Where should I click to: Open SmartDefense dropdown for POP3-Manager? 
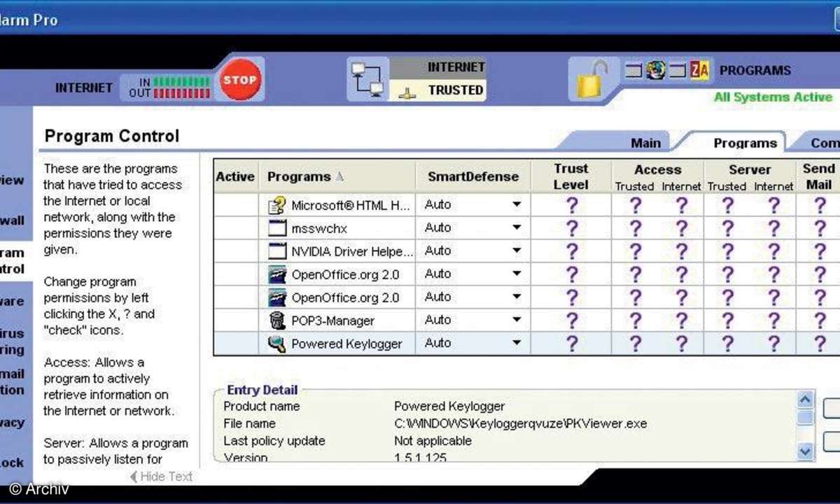[x=517, y=320]
